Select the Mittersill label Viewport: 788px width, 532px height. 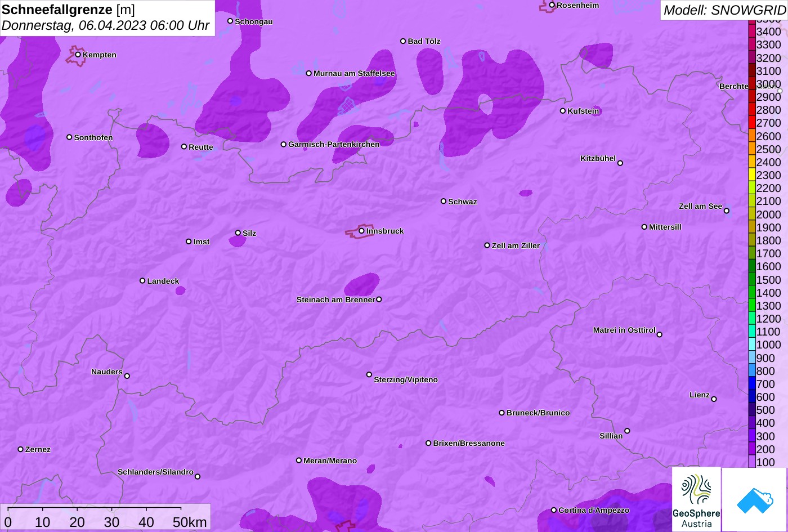(665, 227)
